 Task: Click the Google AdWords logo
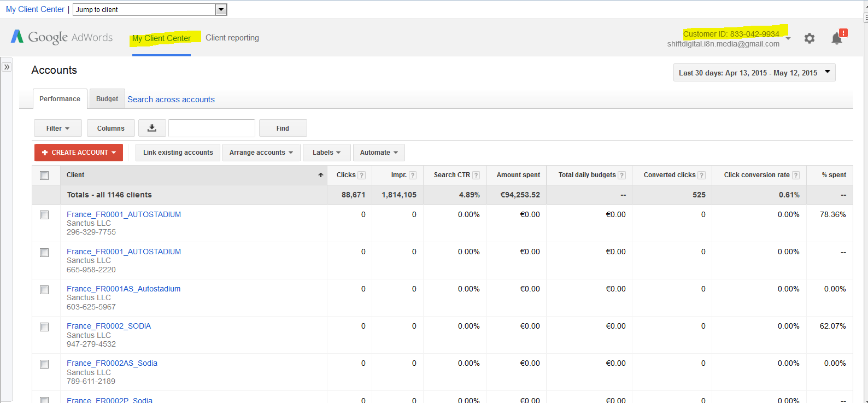pyautogui.click(x=62, y=37)
